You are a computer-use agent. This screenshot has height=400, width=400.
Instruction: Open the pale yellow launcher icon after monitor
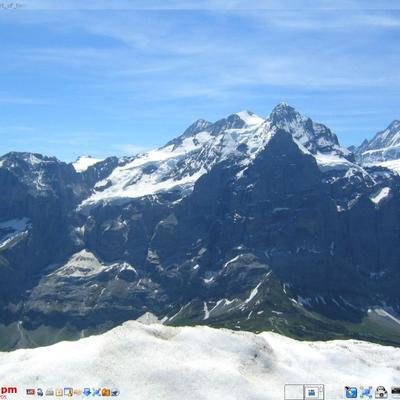77,392
